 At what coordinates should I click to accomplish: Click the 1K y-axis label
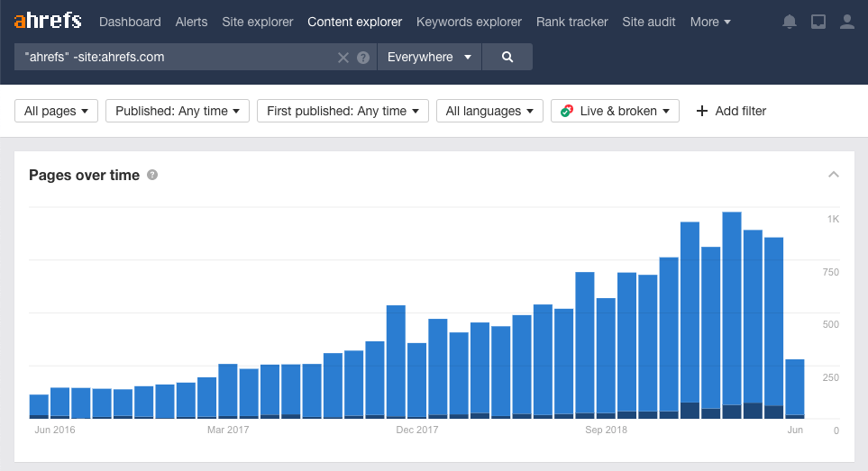(833, 219)
